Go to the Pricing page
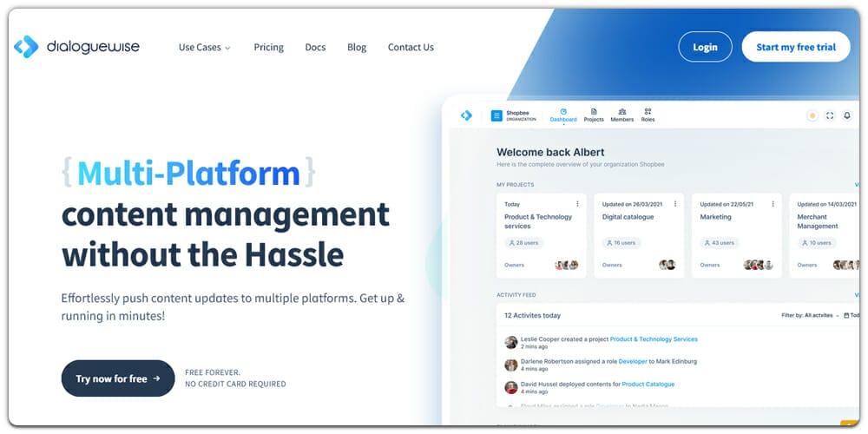Image resolution: width=868 pixels, height=434 pixels. [268, 47]
